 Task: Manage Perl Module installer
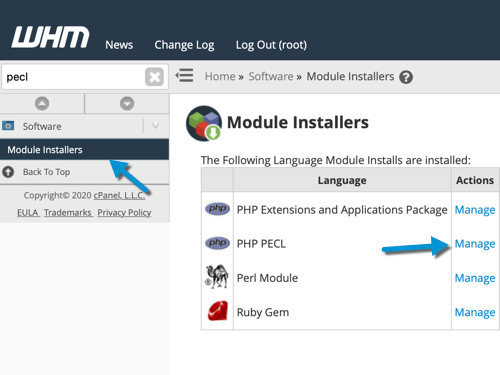[475, 278]
